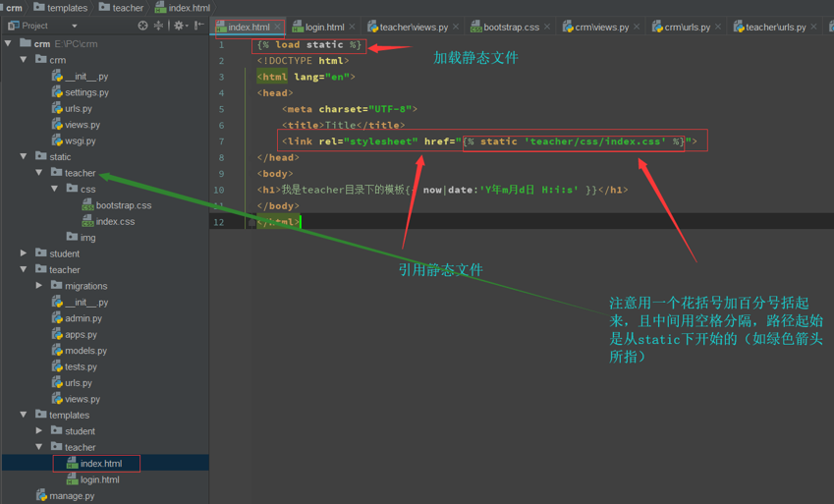834x504 pixels.
Task: Open the Project panel settings gear
Action: tap(179, 26)
